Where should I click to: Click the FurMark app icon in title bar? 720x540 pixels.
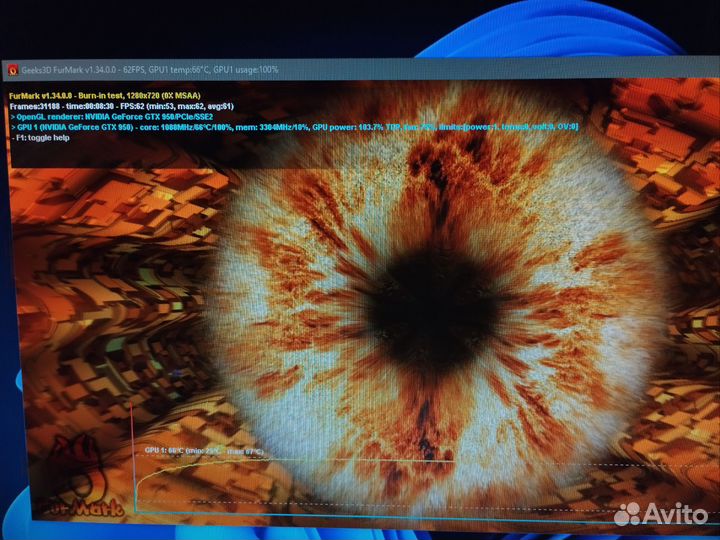(13, 70)
